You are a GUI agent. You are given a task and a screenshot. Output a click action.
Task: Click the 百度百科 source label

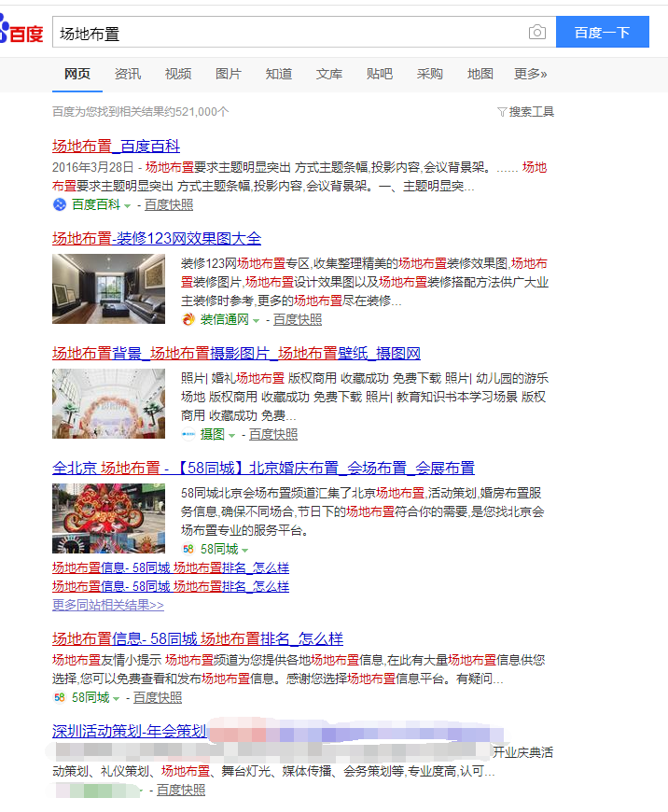tap(96, 205)
